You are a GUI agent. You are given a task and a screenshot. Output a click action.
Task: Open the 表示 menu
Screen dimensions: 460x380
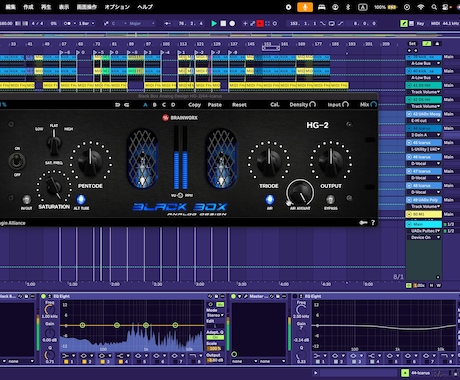[64, 7]
